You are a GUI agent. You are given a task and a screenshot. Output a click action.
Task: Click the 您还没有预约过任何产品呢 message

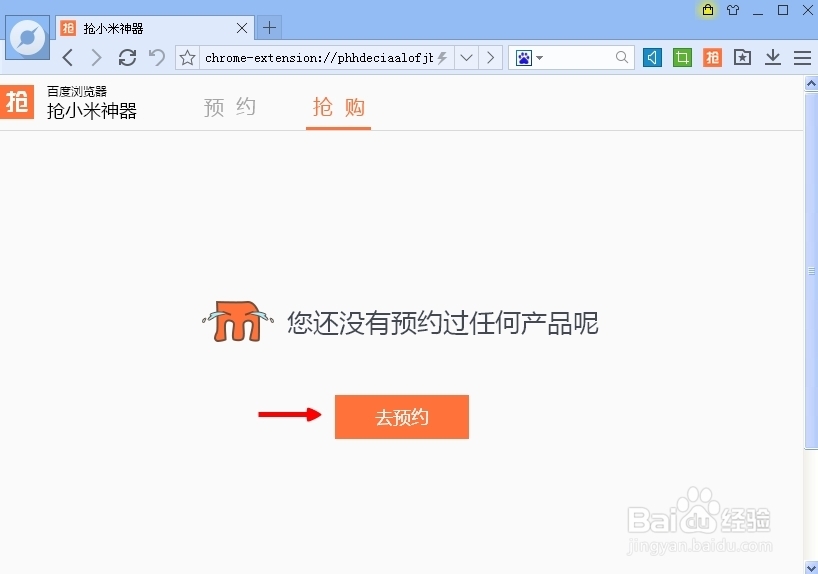(442, 323)
